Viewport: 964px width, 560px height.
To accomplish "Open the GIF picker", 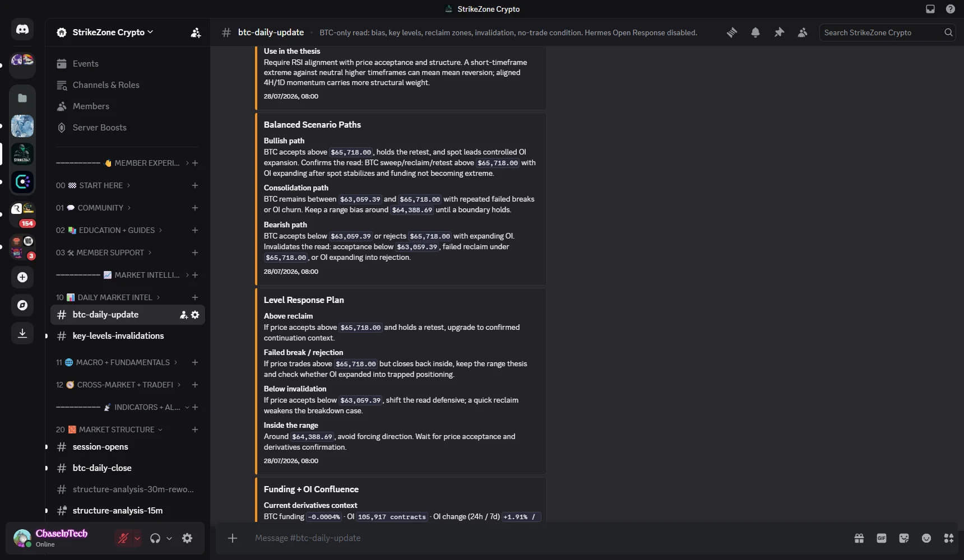I will click(x=882, y=538).
